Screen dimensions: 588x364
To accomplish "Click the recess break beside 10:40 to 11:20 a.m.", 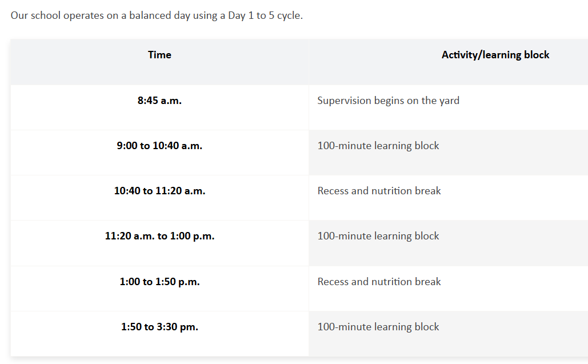I will [x=379, y=191].
